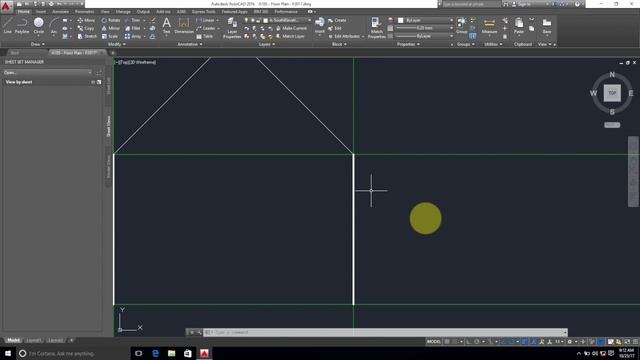Click the Stretch command
Image resolution: width=640 pixels, height=360 pixels.
(x=87, y=36)
